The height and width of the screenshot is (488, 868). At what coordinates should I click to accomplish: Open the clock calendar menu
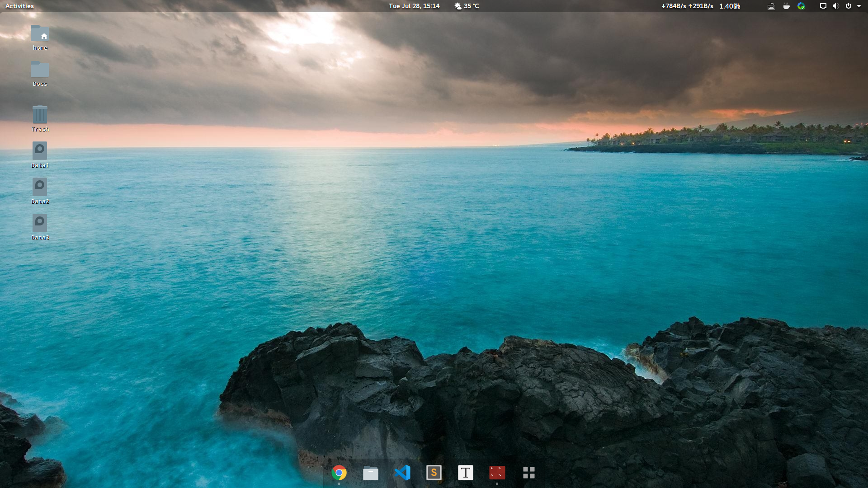click(x=414, y=6)
